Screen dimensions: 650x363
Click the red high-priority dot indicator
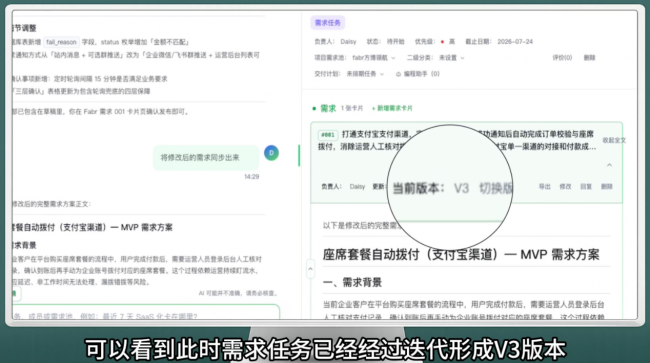coord(442,42)
